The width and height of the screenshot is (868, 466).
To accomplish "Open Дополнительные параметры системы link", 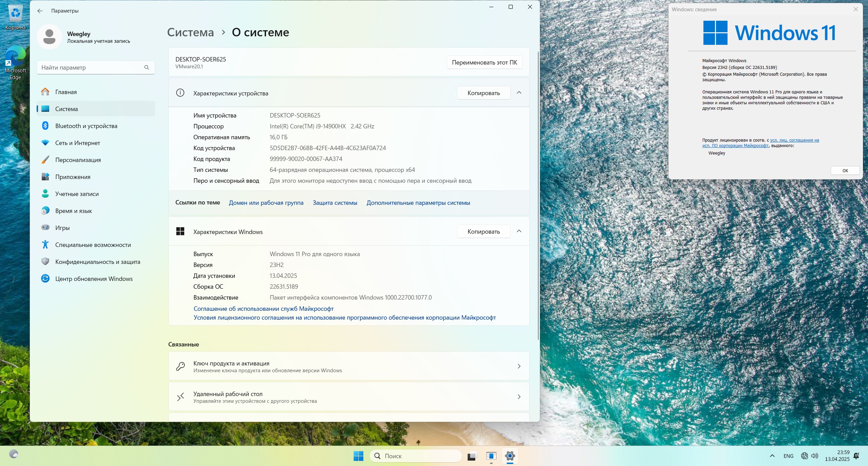I will click(418, 203).
